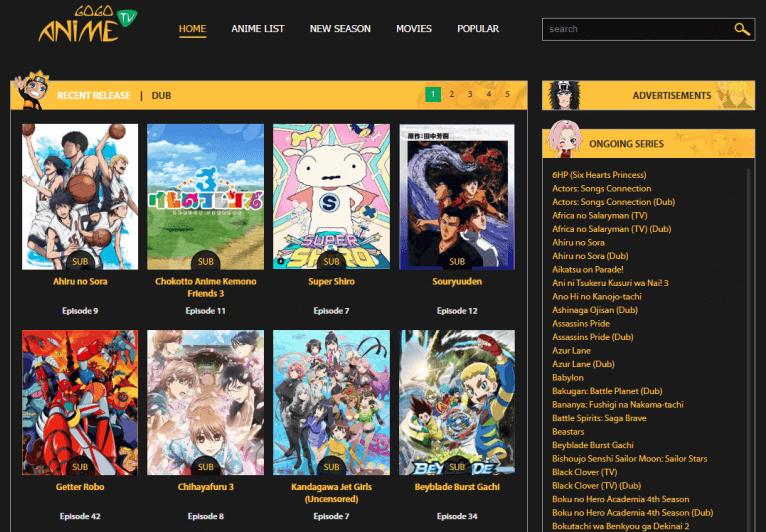Click the GogoAnime TV logo
This screenshot has height=532, width=766.
click(x=88, y=23)
